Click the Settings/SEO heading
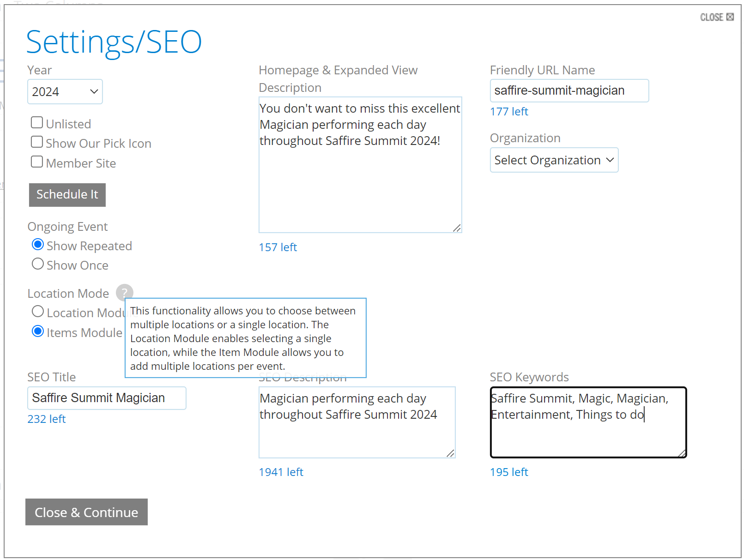744x560 pixels. (x=114, y=42)
